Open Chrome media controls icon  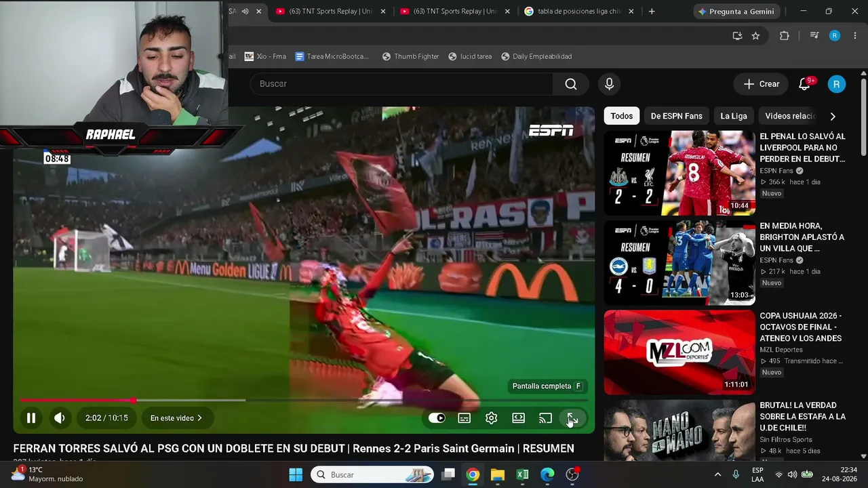814,36
